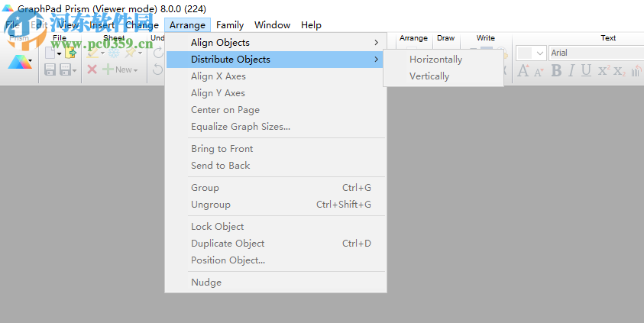Click the Save file icon
The height and width of the screenshot is (323, 644).
tap(51, 70)
